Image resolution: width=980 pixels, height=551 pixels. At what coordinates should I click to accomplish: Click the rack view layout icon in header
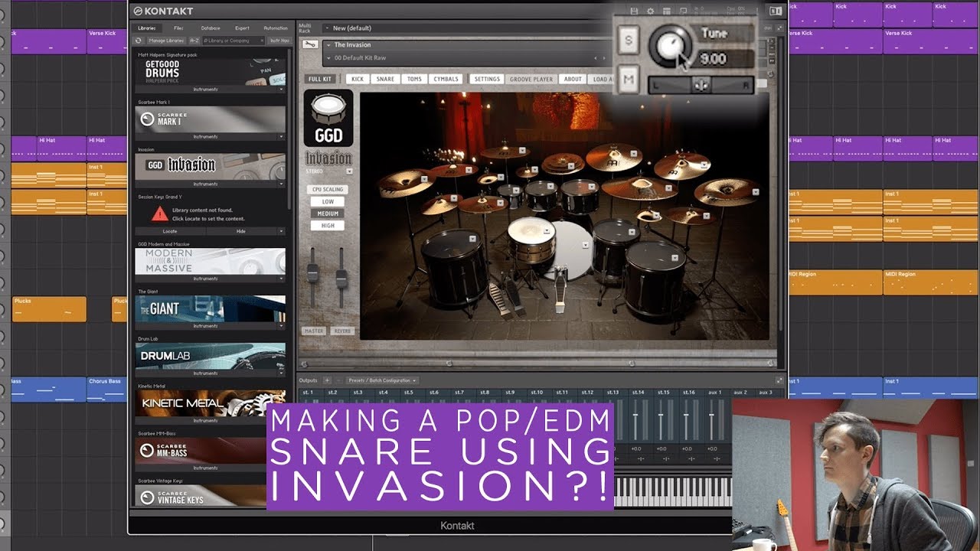click(x=667, y=11)
